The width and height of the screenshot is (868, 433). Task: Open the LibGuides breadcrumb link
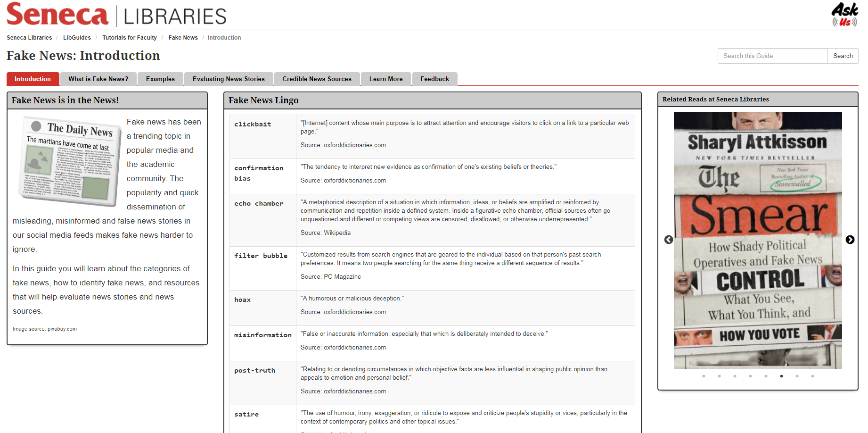click(x=77, y=38)
